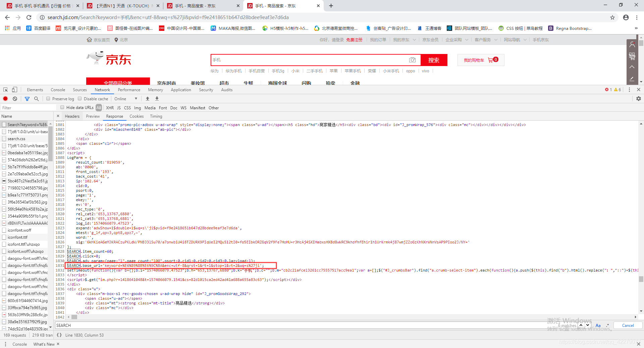Image resolution: width=644 pixels, height=348 pixels.
Task: Click the response horizontal scrollbar thumb
Action: [x=74, y=317]
